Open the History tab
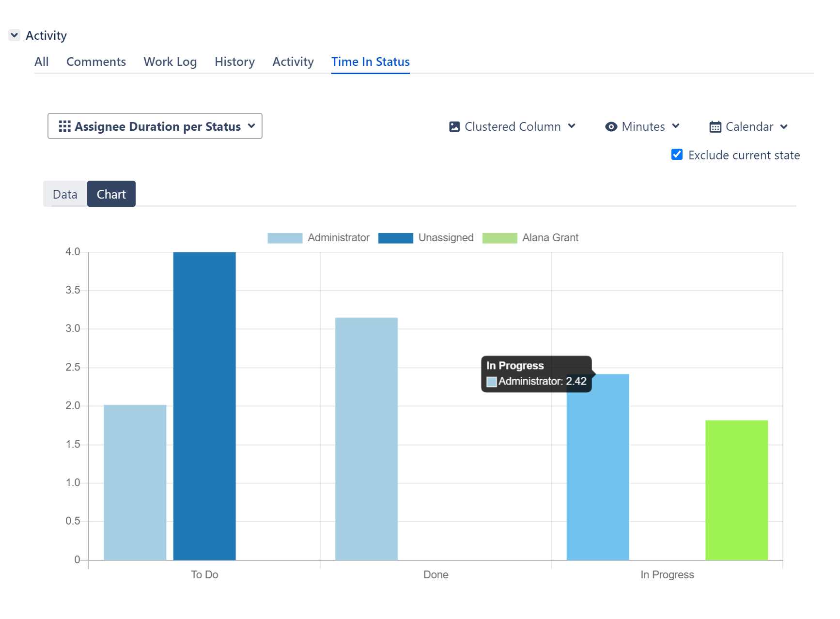840x619 pixels. [234, 62]
